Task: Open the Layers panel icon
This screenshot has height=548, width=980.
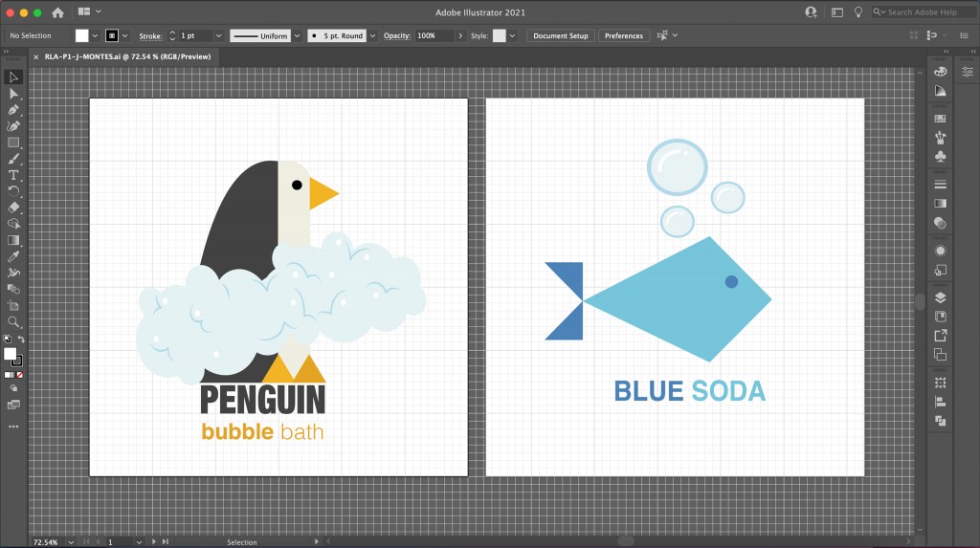Action: pyautogui.click(x=940, y=298)
